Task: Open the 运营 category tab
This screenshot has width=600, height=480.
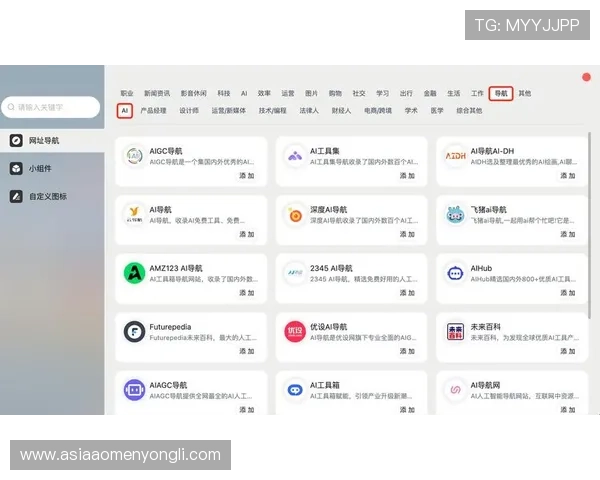Action: [x=288, y=93]
